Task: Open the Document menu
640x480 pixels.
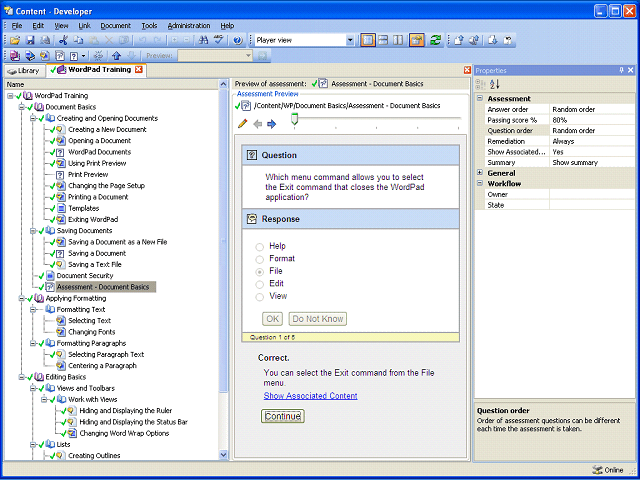Action: tap(116, 26)
